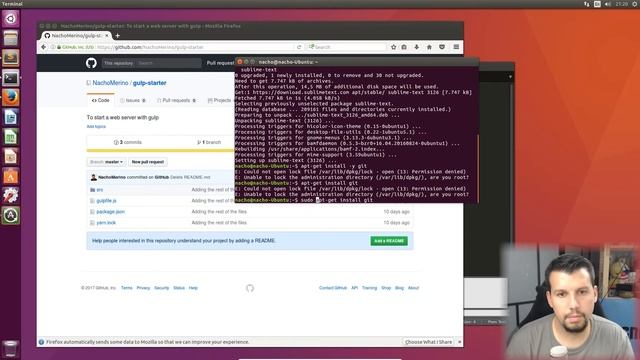Image resolution: width=640 pixels, height=360 pixels.
Task: Click the New pull request button
Action: click(x=148, y=162)
